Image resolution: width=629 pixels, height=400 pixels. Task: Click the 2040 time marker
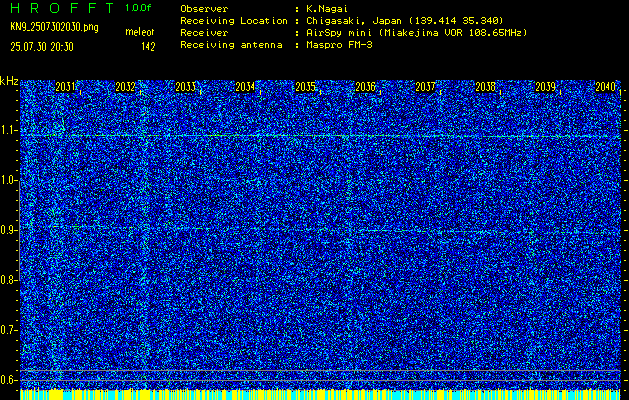coord(605,87)
